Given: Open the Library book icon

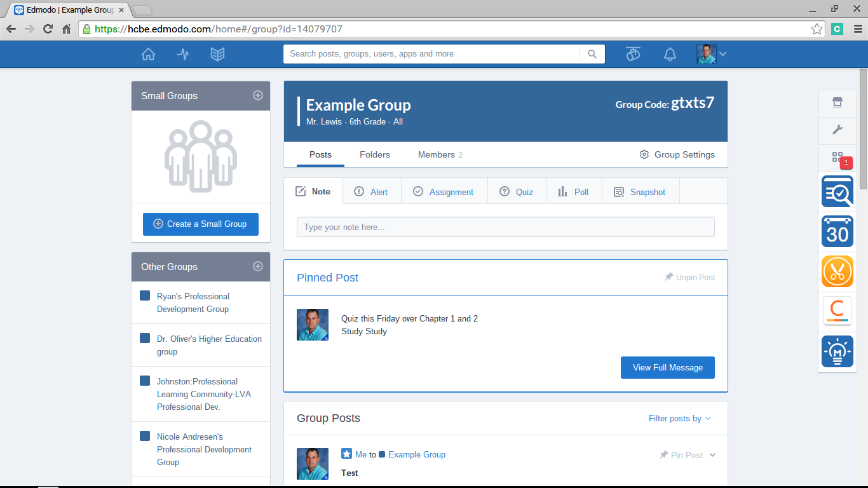Looking at the screenshot, I should click(218, 54).
